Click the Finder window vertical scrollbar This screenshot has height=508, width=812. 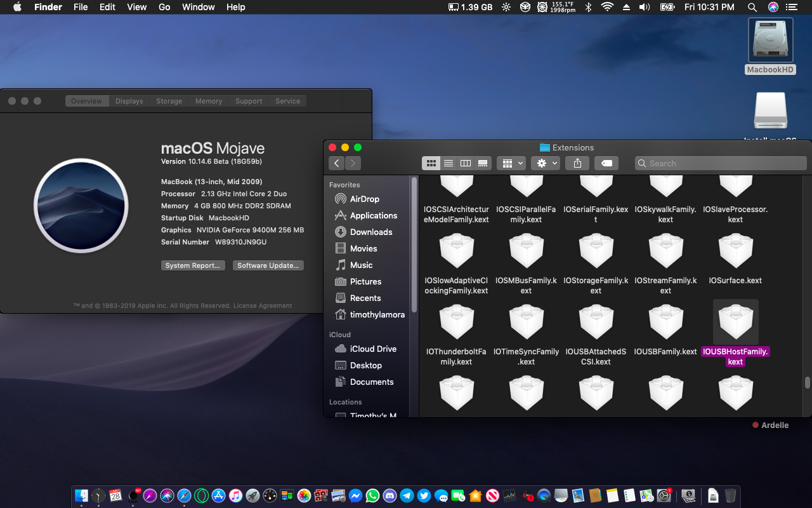click(808, 382)
